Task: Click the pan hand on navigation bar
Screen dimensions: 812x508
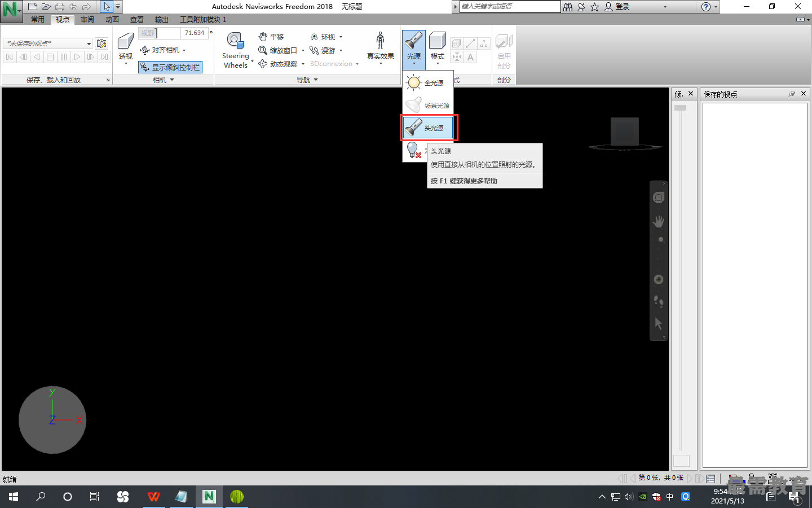Action: pyautogui.click(x=659, y=222)
